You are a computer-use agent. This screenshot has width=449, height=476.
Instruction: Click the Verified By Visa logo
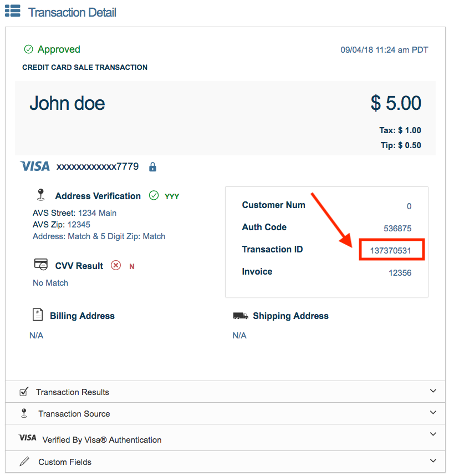27,437
